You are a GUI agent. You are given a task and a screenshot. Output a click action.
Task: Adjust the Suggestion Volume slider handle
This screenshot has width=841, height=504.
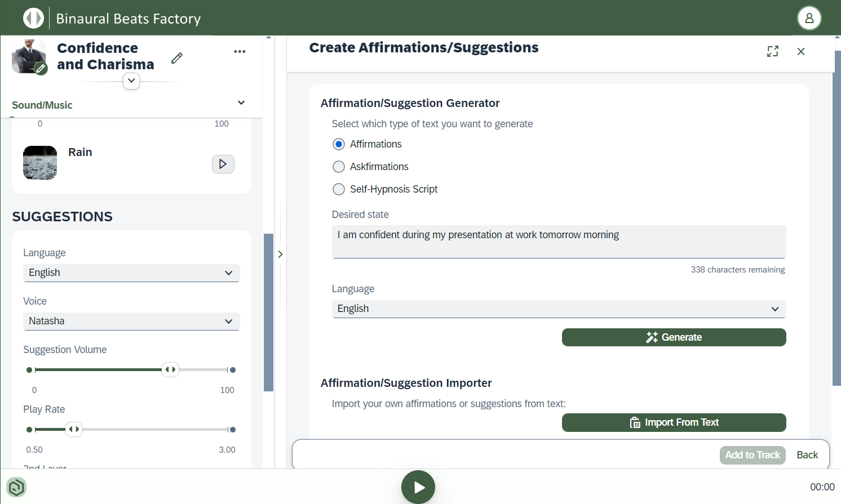click(170, 369)
